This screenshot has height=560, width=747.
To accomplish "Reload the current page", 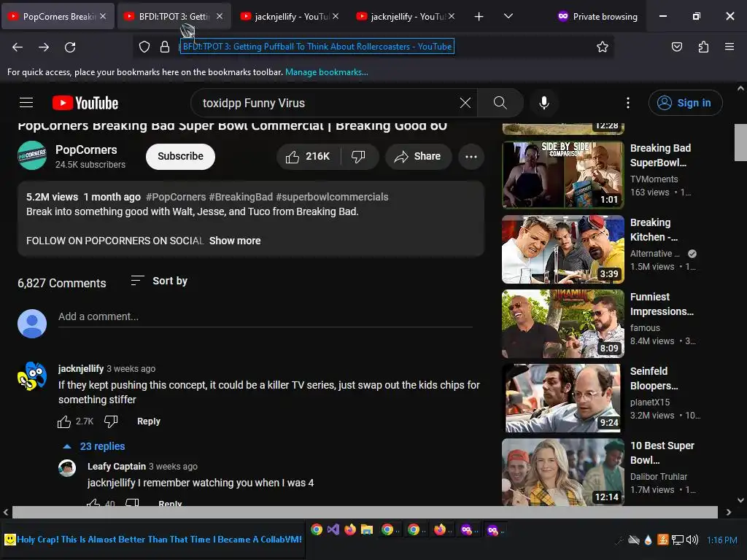I will 70,47.
